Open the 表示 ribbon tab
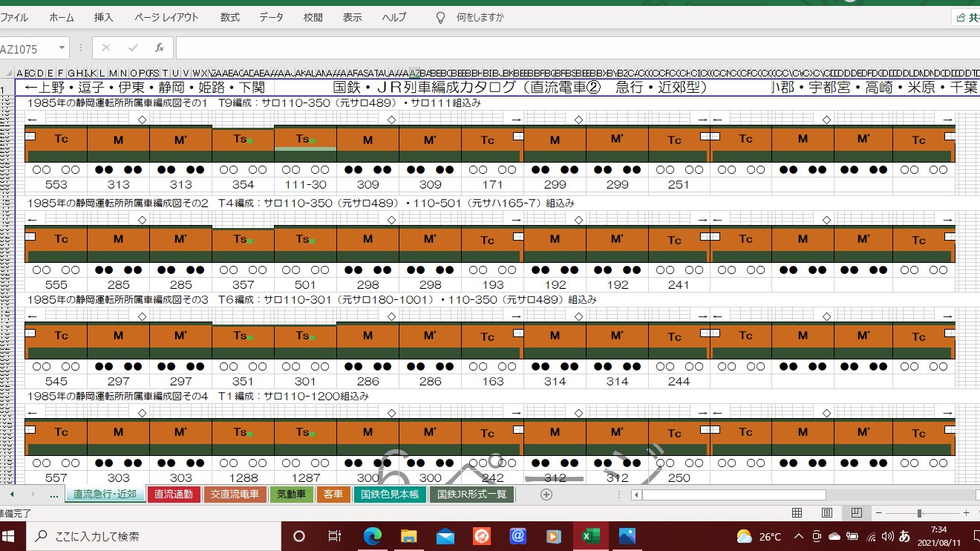Screen dimensions: 980x551 click(353, 17)
